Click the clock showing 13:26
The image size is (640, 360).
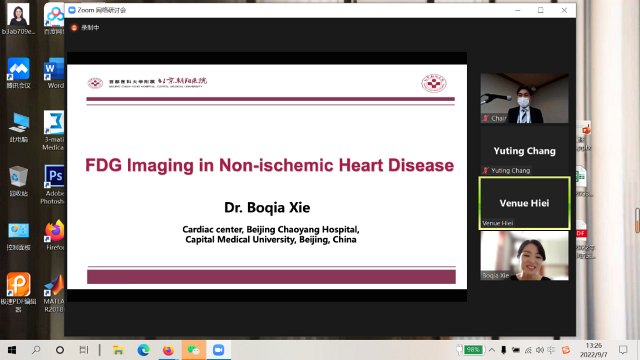(593, 350)
